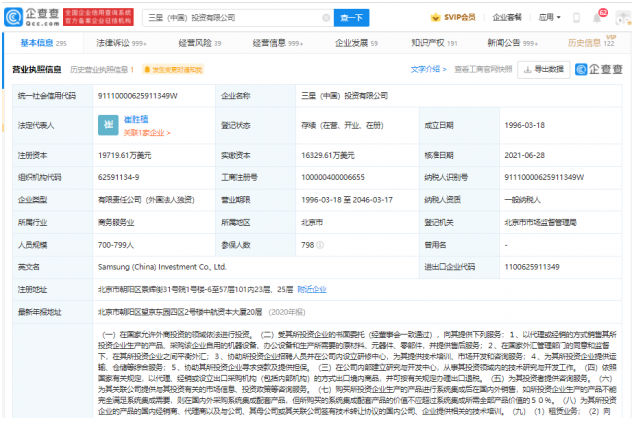Click info icon next to 798 参保人数
Image resolution: width=634 pixels, height=429 pixels.
pyautogui.click(x=320, y=245)
